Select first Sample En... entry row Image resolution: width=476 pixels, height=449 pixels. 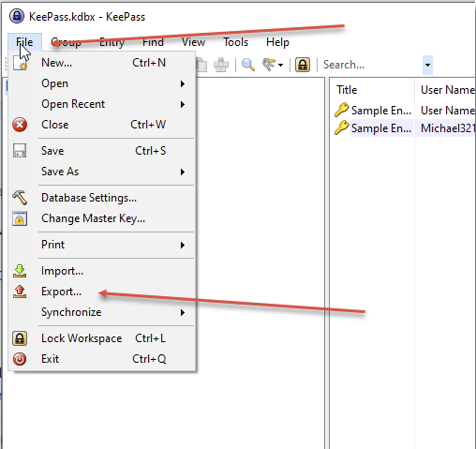381,111
